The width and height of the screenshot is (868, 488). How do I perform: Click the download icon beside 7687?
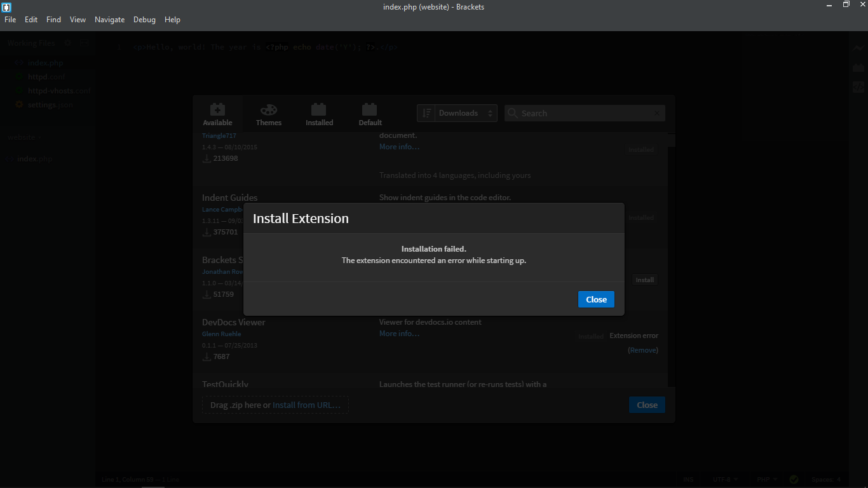(207, 356)
